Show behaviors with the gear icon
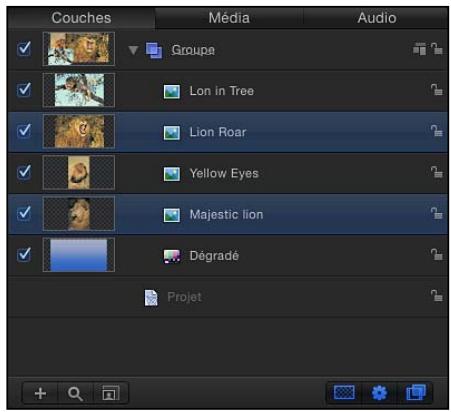The image size is (451, 412). pyautogui.click(x=380, y=392)
